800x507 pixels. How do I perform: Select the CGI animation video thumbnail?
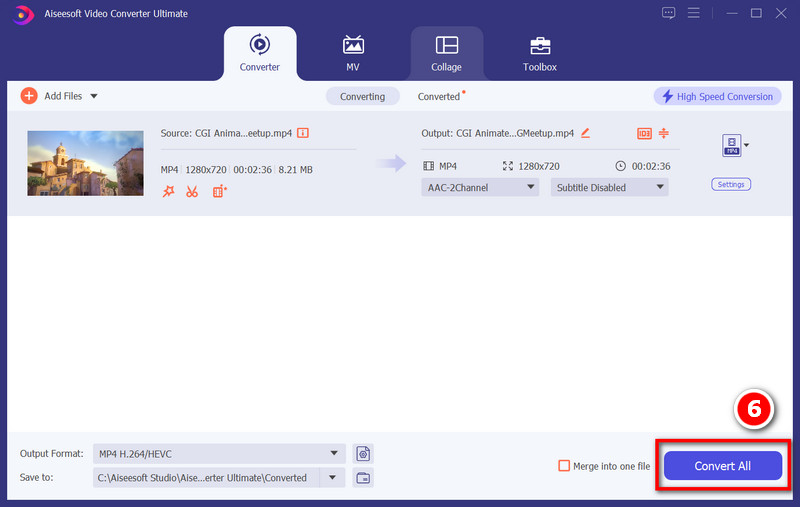point(85,162)
